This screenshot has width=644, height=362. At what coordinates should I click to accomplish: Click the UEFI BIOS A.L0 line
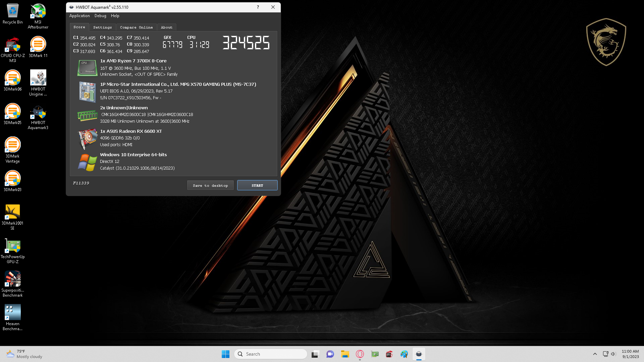136,91
